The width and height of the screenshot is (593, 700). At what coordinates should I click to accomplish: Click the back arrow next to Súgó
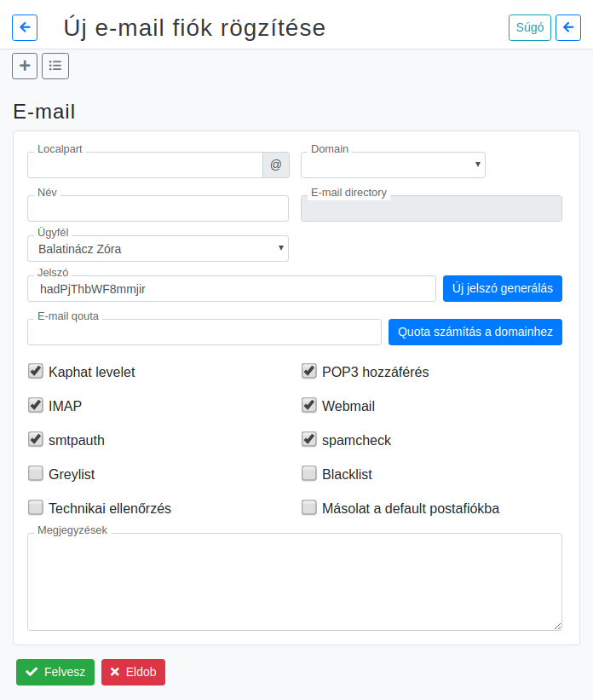pos(568,27)
